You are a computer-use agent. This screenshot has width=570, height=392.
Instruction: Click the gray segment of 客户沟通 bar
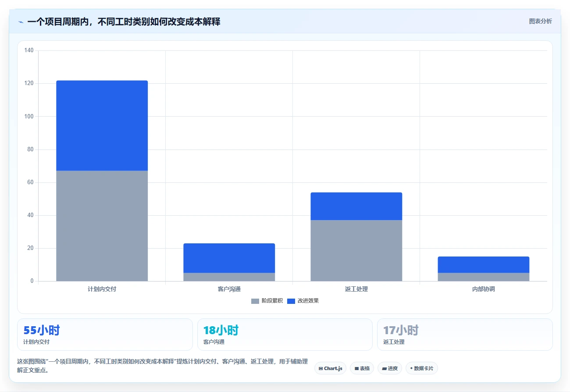tap(229, 277)
